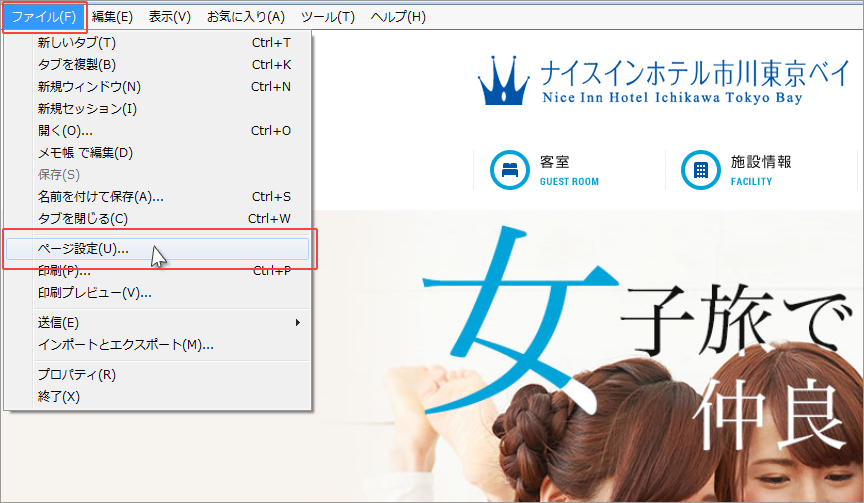Image resolution: width=864 pixels, height=503 pixels.
Task: Select タブを複製(B) menu entry
Action: coord(158,64)
